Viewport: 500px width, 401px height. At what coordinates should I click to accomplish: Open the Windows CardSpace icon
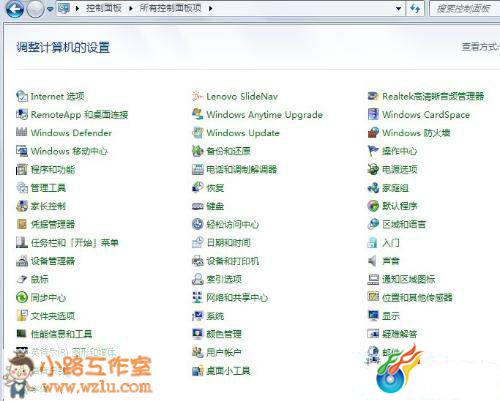[373, 115]
